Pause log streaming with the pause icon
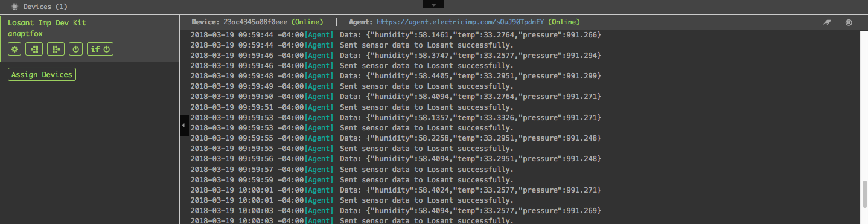The width and height of the screenshot is (868, 224). 849,22
